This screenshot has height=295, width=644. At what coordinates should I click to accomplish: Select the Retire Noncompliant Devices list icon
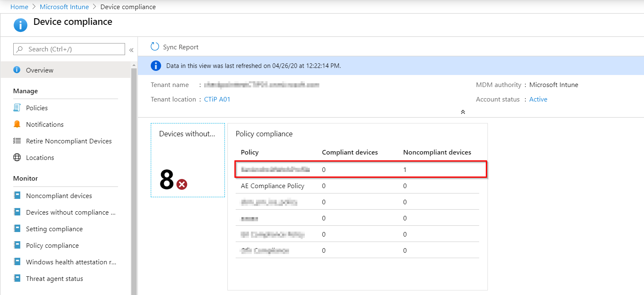(17, 141)
